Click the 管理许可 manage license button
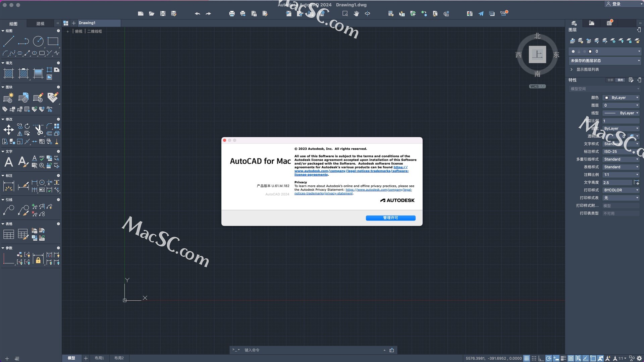Image resolution: width=644 pixels, height=362 pixels. [390, 218]
